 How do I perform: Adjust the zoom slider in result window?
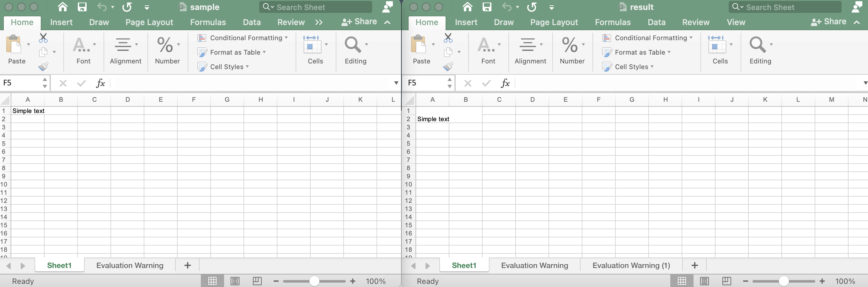tap(784, 281)
